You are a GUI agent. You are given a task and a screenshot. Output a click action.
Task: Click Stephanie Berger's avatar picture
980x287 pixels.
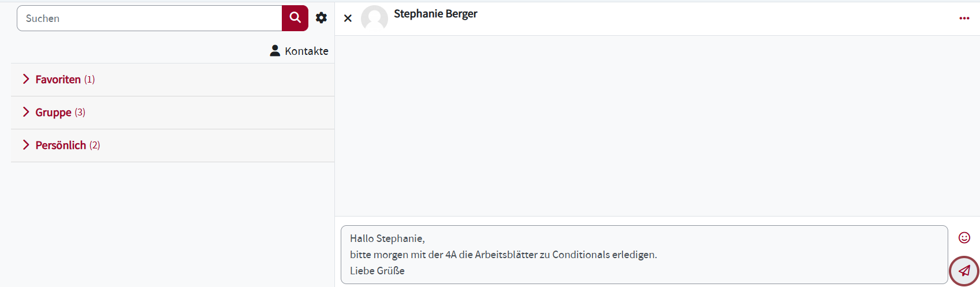click(x=374, y=18)
